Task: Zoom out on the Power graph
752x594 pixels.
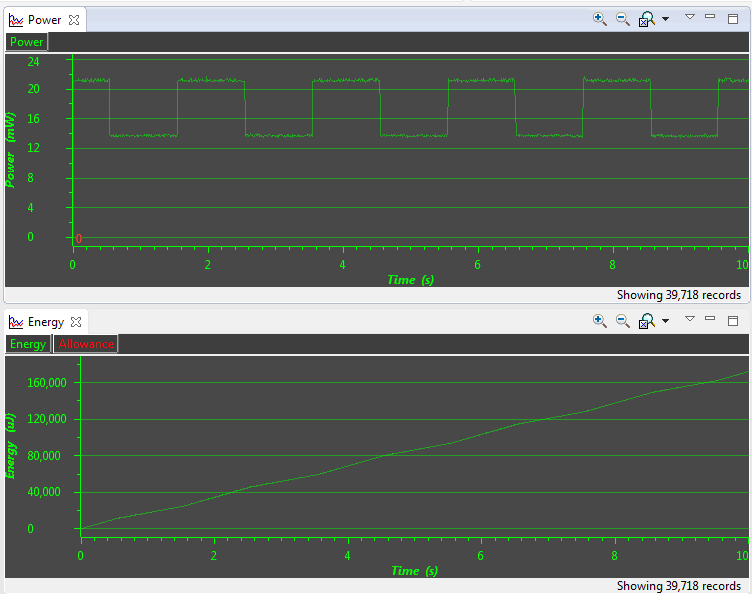Action: 623,19
